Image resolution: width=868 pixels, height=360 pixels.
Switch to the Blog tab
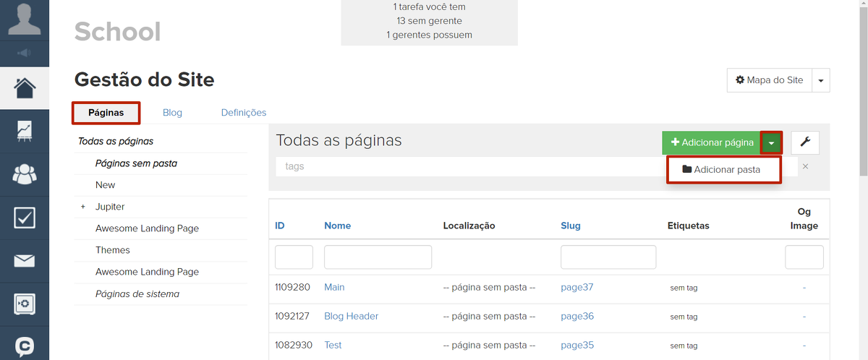[172, 113]
